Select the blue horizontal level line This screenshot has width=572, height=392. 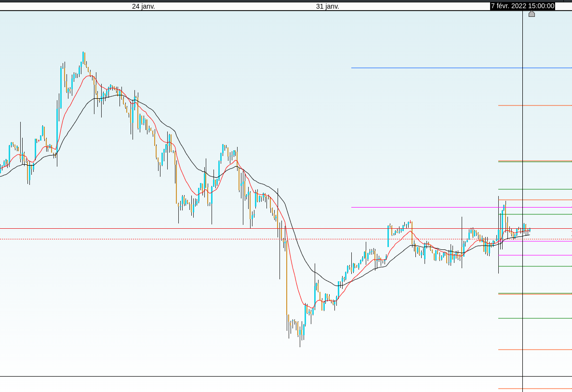[x=462, y=68]
